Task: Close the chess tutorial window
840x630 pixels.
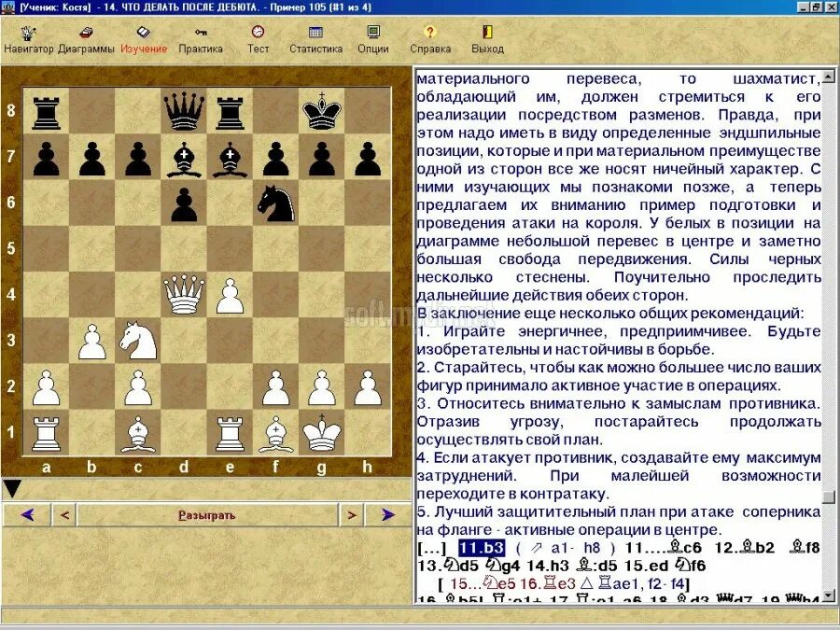Action: (830, 7)
